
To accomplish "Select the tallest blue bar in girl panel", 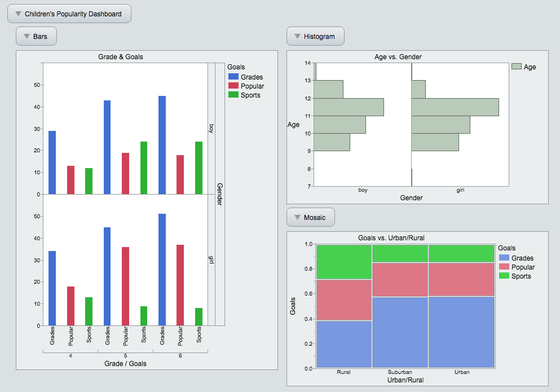I will click(x=162, y=270).
